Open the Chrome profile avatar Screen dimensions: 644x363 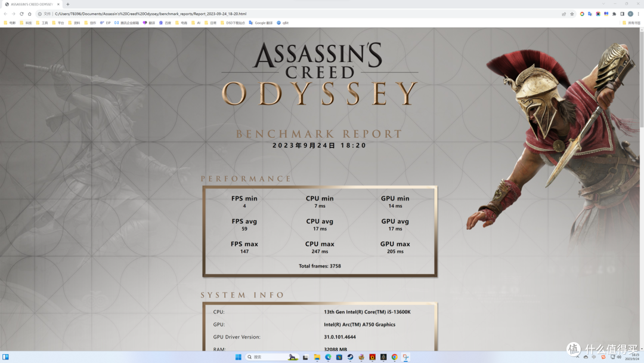630,14
